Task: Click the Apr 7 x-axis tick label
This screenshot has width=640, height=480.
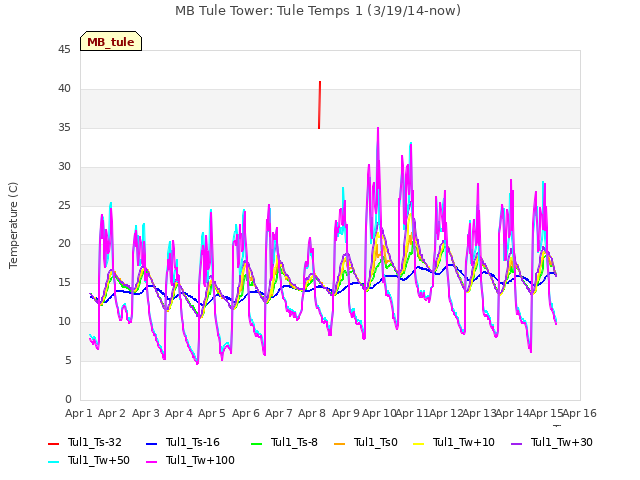Action: click(279, 413)
